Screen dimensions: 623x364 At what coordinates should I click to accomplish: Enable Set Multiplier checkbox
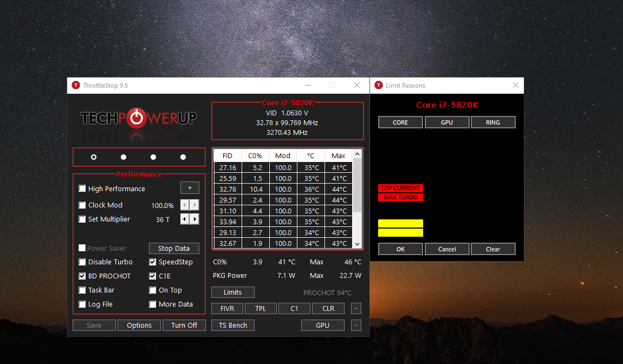click(x=82, y=219)
